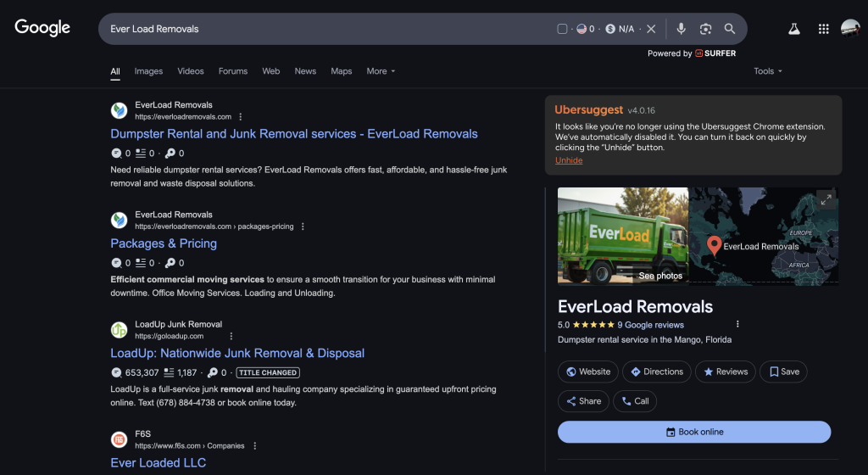The height and width of the screenshot is (475, 868).
Task: Open Google Lens image search icon
Action: click(x=705, y=29)
